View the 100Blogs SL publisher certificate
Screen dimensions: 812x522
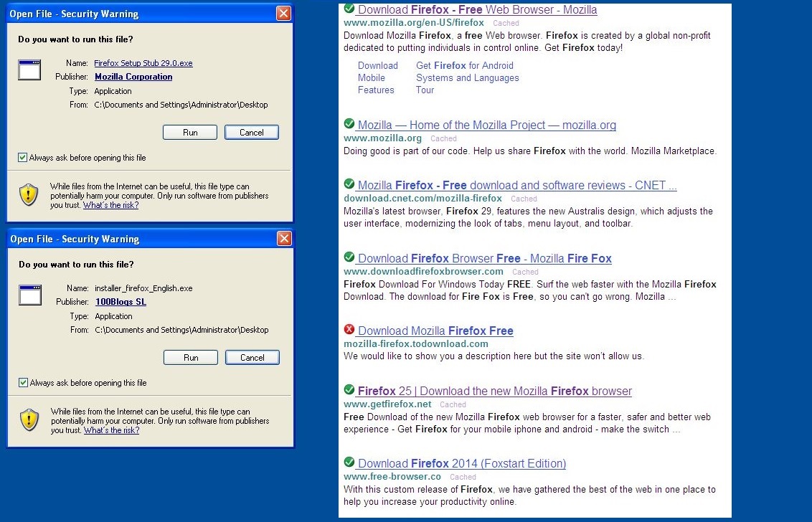point(121,302)
